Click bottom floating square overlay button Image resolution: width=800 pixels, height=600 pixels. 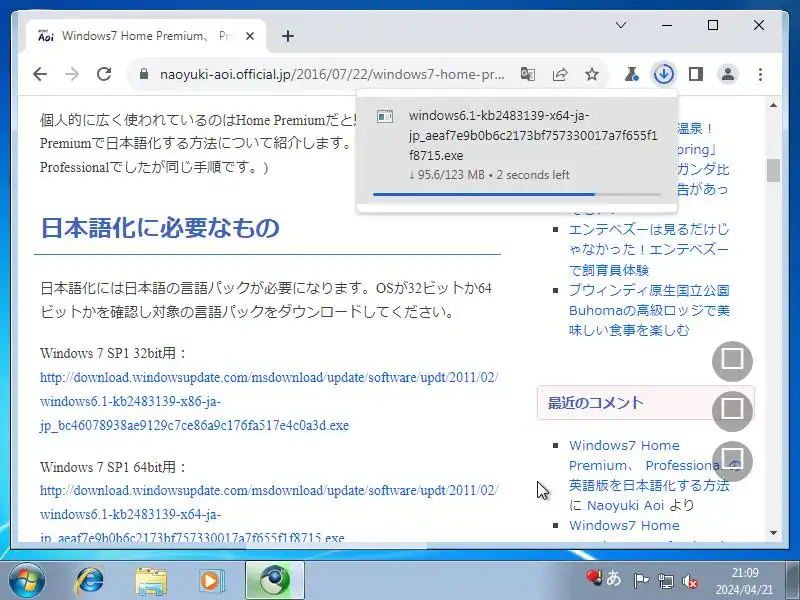click(x=733, y=461)
